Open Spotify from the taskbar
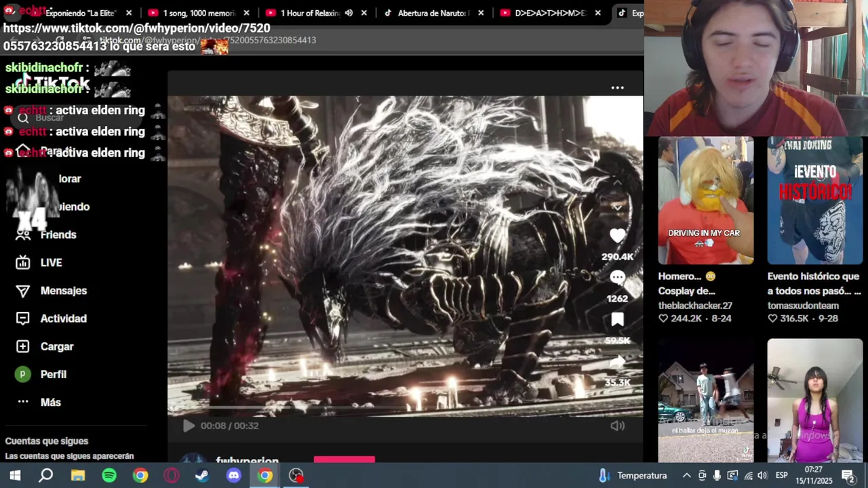The image size is (868, 488). (109, 475)
